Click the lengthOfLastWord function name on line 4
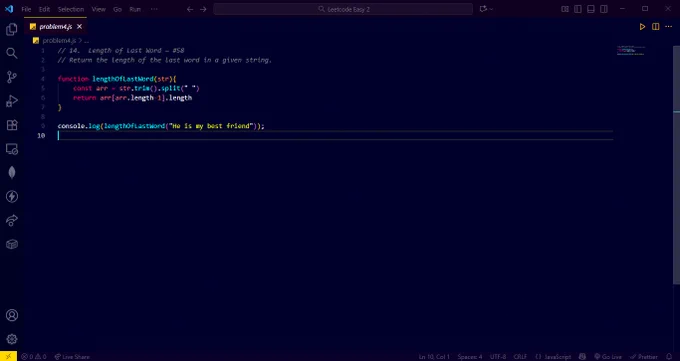Viewport: 680px width, 361px height. pyautogui.click(x=122, y=79)
